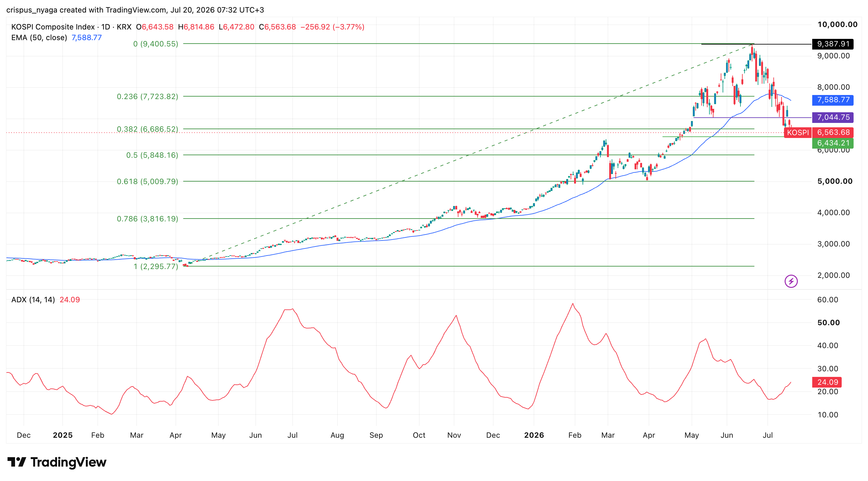Click the 40.00 ADX axis tick

pyautogui.click(x=828, y=346)
